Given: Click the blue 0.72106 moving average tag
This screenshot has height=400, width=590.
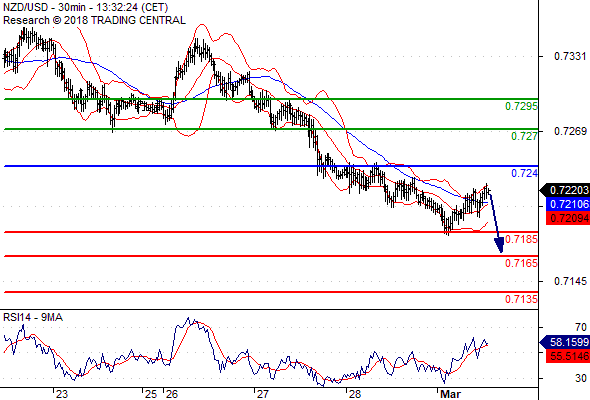Looking at the screenshot, I should [568, 204].
